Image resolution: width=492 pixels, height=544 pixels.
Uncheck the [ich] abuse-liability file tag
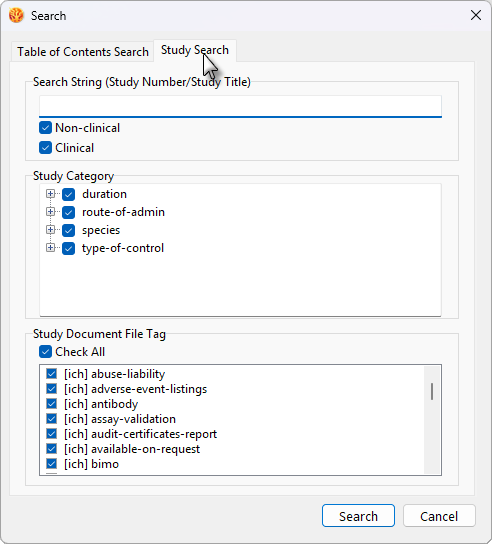point(51,374)
